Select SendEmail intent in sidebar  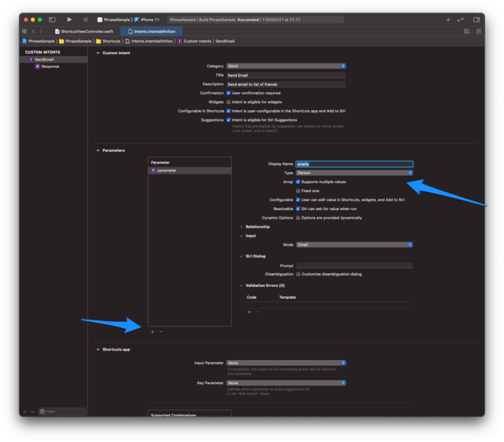coord(53,60)
